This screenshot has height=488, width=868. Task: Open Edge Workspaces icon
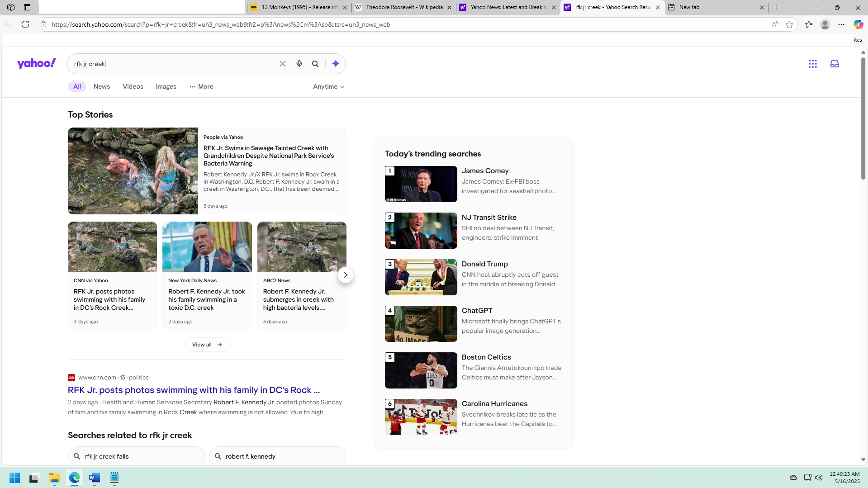[x=11, y=7]
